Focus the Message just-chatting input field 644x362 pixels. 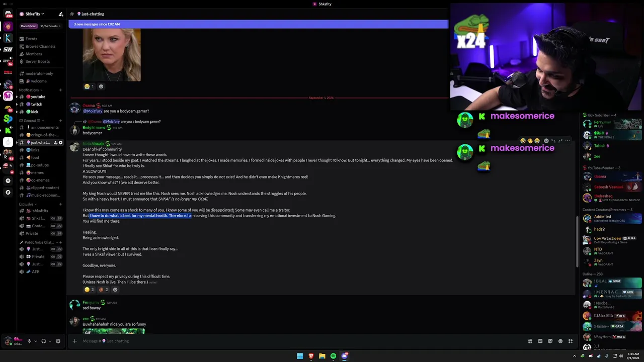click(302, 341)
